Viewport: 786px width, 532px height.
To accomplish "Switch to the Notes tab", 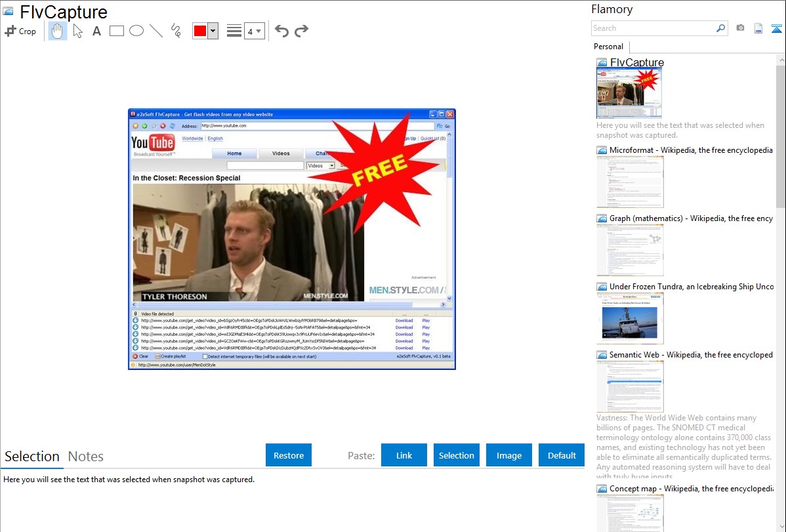I will [86, 457].
